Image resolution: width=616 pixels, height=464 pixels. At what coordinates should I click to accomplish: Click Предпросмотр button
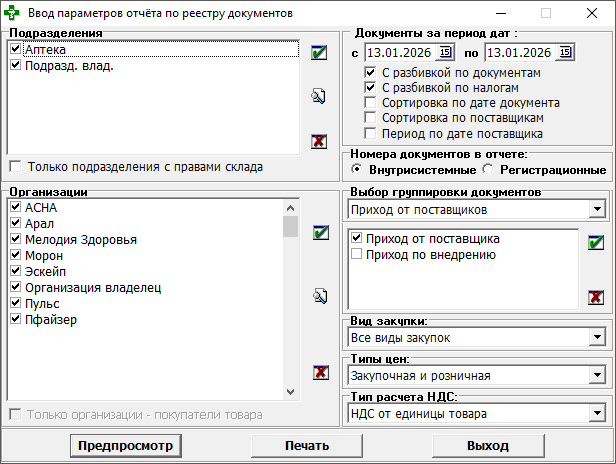126,446
